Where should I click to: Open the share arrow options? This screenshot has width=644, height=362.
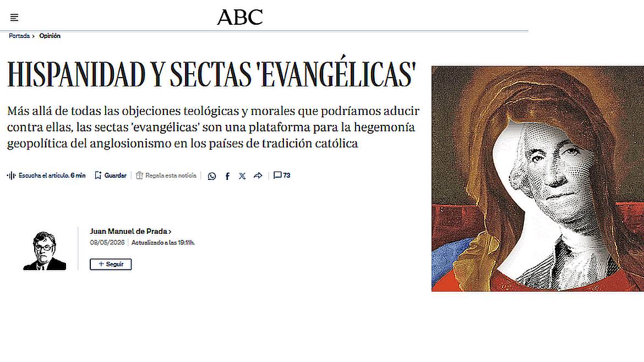[258, 175]
